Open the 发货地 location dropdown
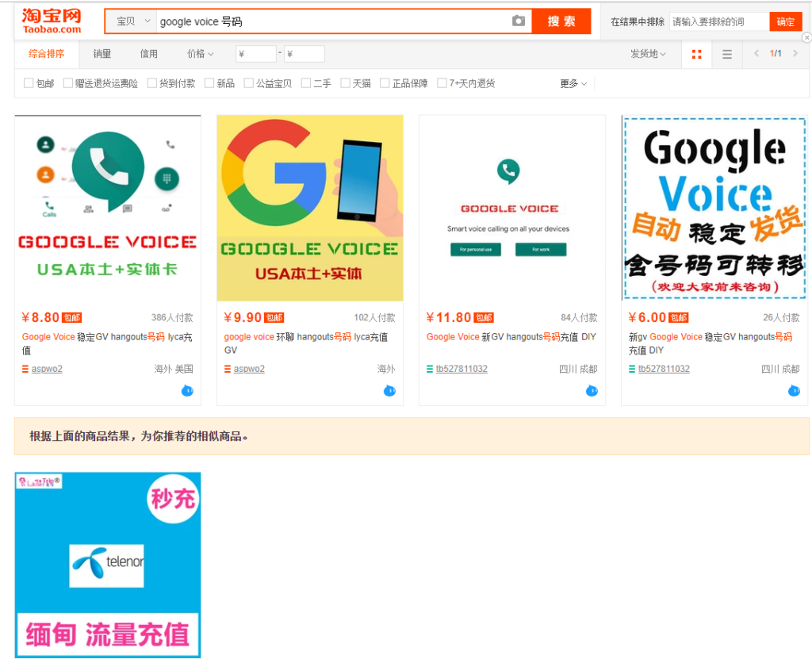The height and width of the screenshot is (659, 812). click(648, 54)
